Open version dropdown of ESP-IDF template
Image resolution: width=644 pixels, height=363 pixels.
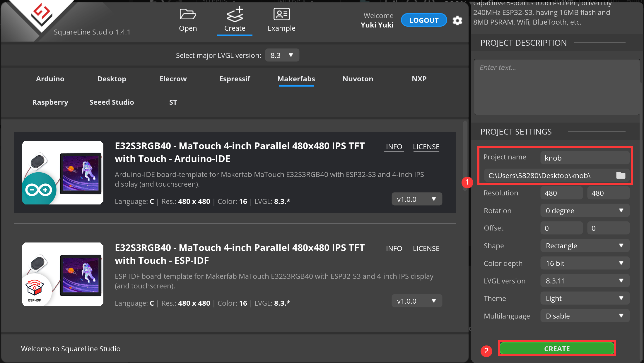pyautogui.click(x=417, y=301)
